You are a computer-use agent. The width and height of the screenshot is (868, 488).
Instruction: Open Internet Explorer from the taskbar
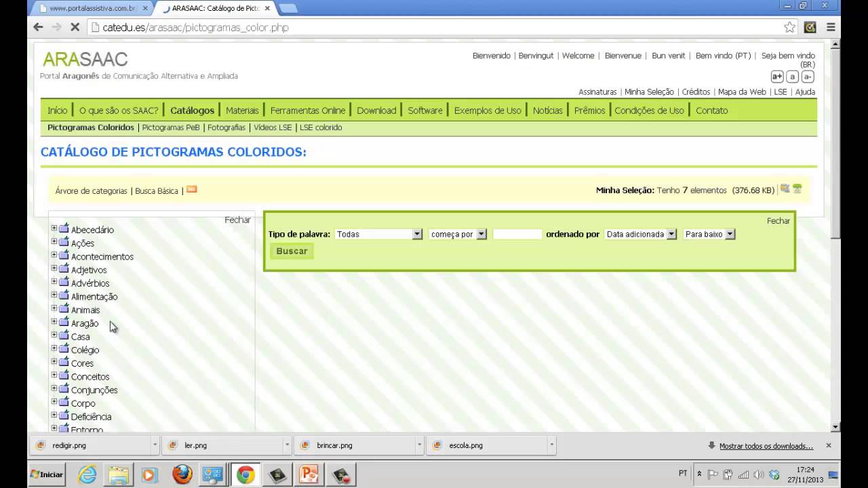click(87, 474)
